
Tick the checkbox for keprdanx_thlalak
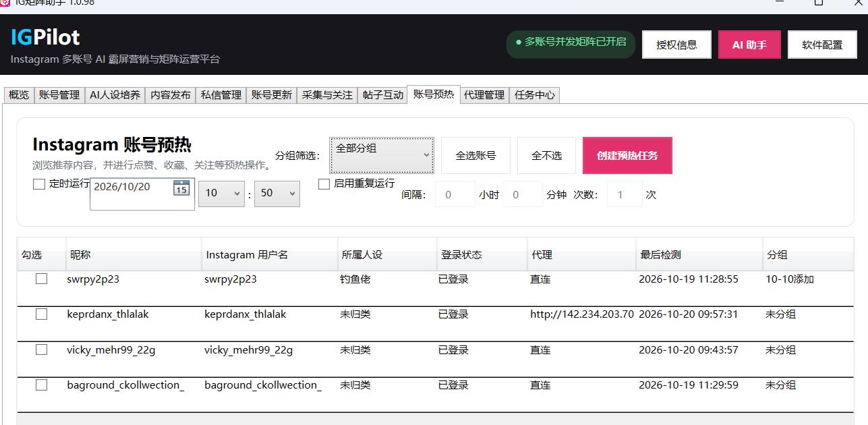pyautogui.click(x=42, y=314)
